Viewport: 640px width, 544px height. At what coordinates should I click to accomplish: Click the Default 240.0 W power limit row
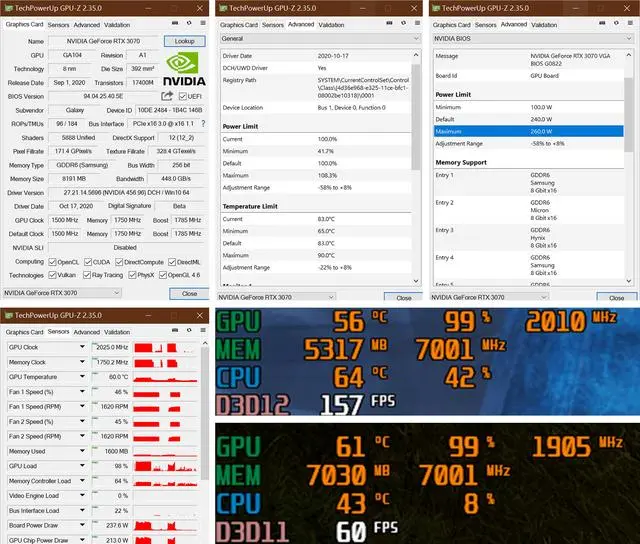click(529, 119)
